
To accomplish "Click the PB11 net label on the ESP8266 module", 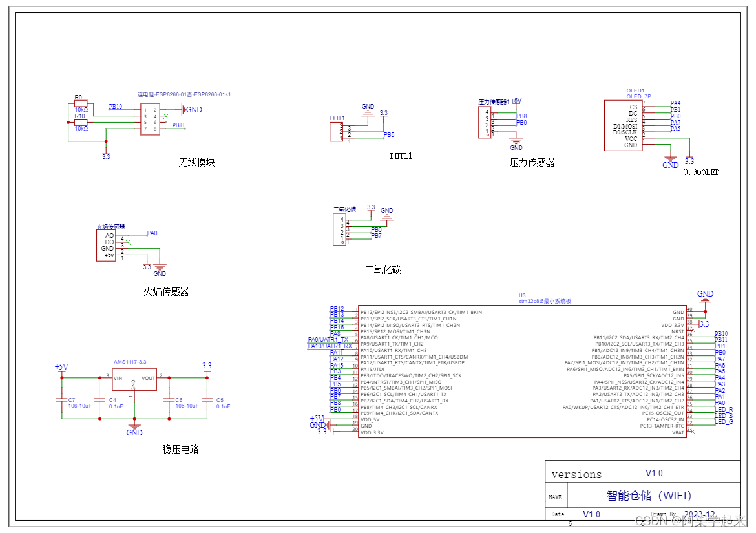I will click(x=178, y=125).
